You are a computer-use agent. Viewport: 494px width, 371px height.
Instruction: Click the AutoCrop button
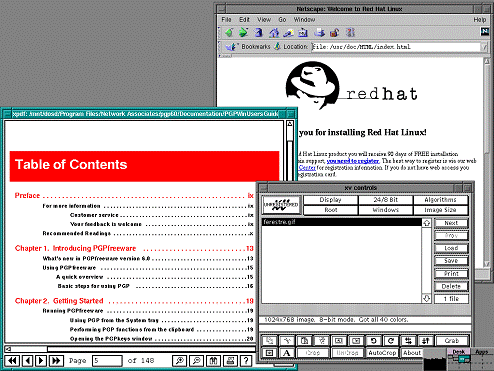[x=382, y=353]
